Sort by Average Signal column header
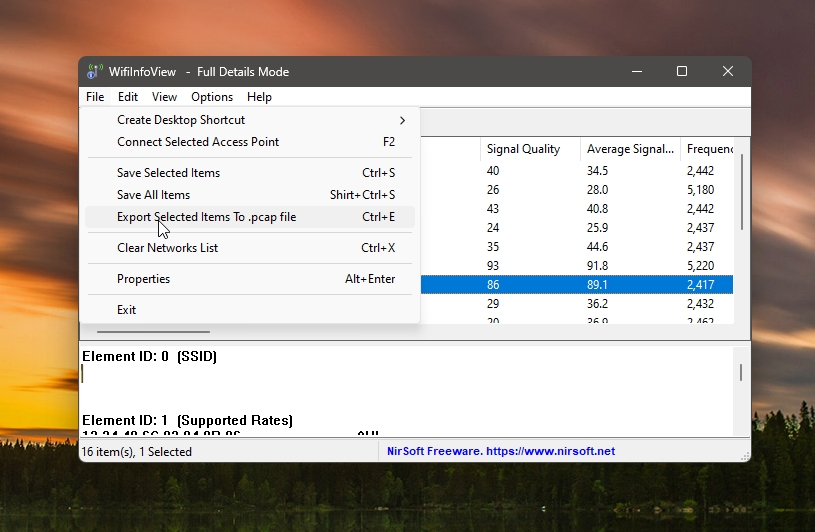Image resolution: width=815 pixels, height=532 pixels. pyautogui.click(x=630, y=149)
